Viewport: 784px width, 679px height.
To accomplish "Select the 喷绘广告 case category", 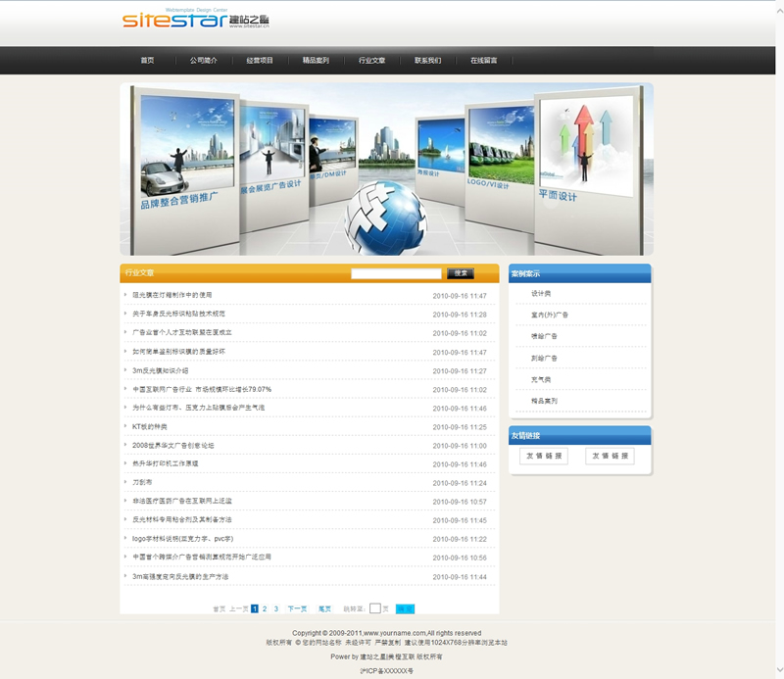I will [544, 336].
